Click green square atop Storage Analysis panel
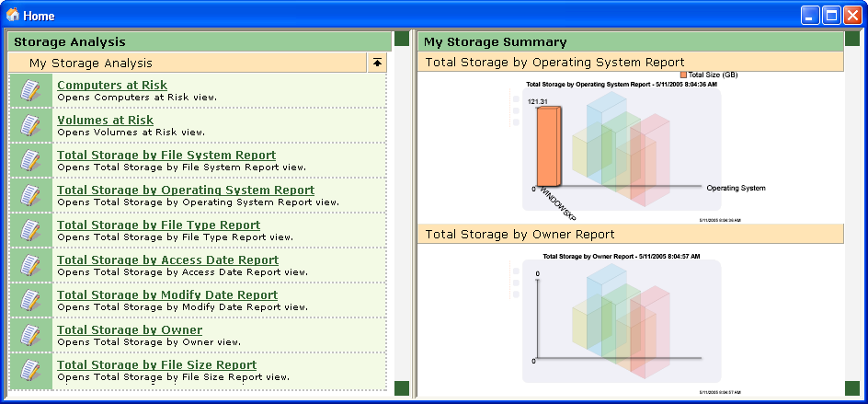Image resolution: width=868 pixels, height=404 pixels. [401, 39]
